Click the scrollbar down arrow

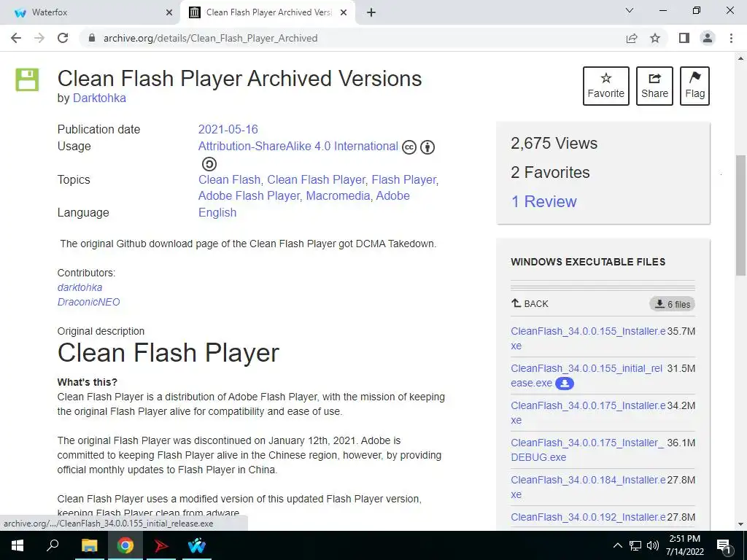(x=740, y=524)
